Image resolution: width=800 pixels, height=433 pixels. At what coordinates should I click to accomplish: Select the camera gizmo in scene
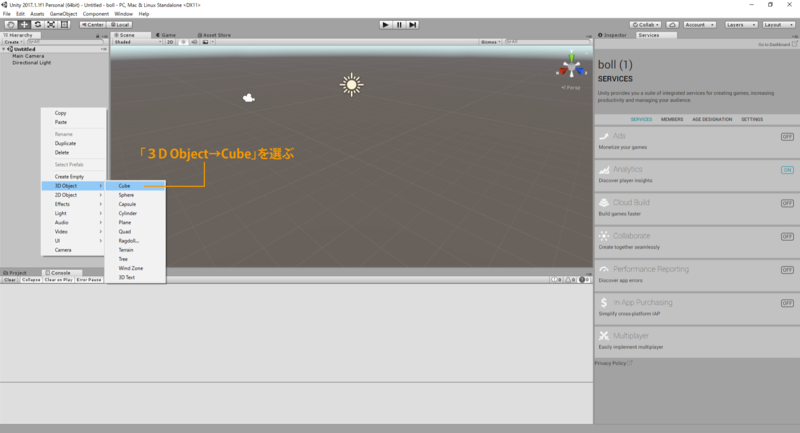click(x=248, y=98)
